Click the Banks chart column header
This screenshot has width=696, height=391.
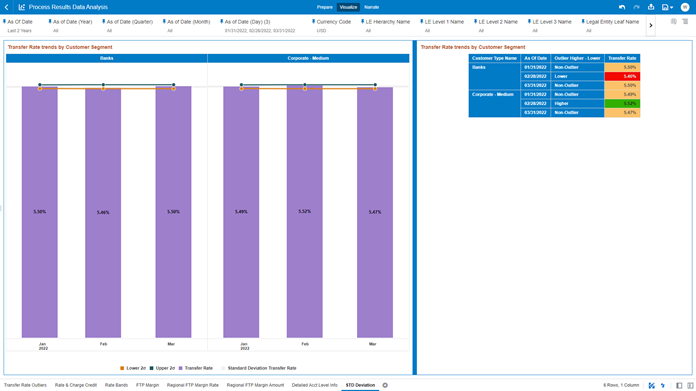107,58
